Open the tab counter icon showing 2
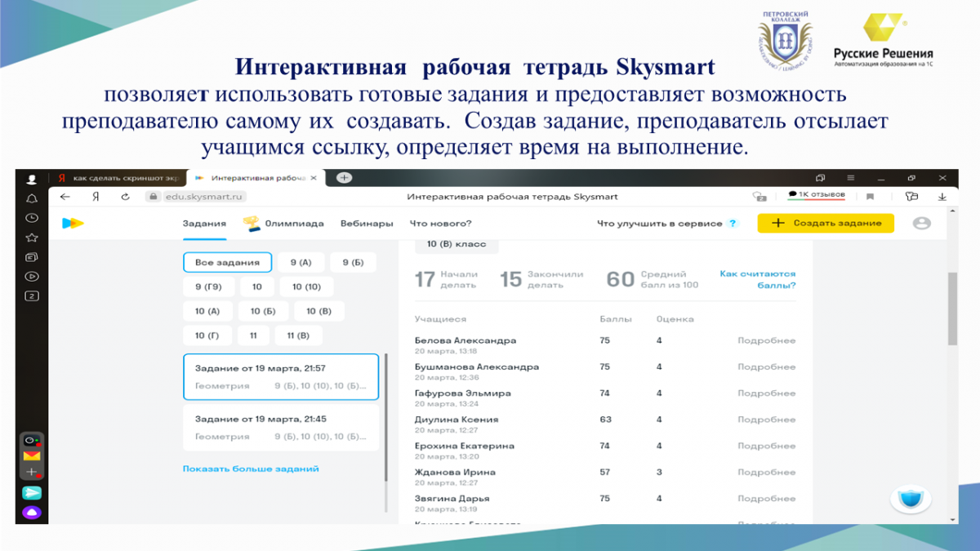Screen dimensions: 980x551 coord(32,295)
